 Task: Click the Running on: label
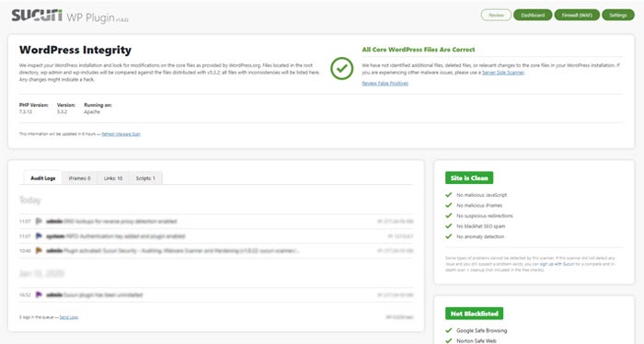[98, 105]
